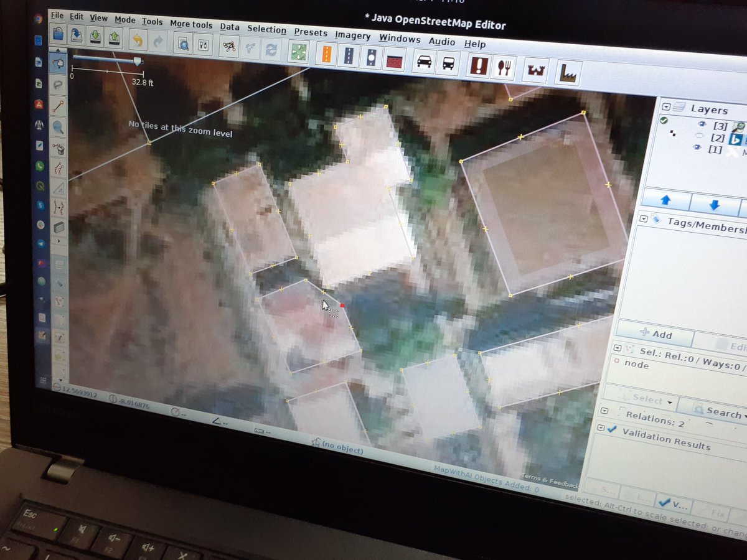Open the Help menu
The image size is (747, 560).
(x=475, y=44)
